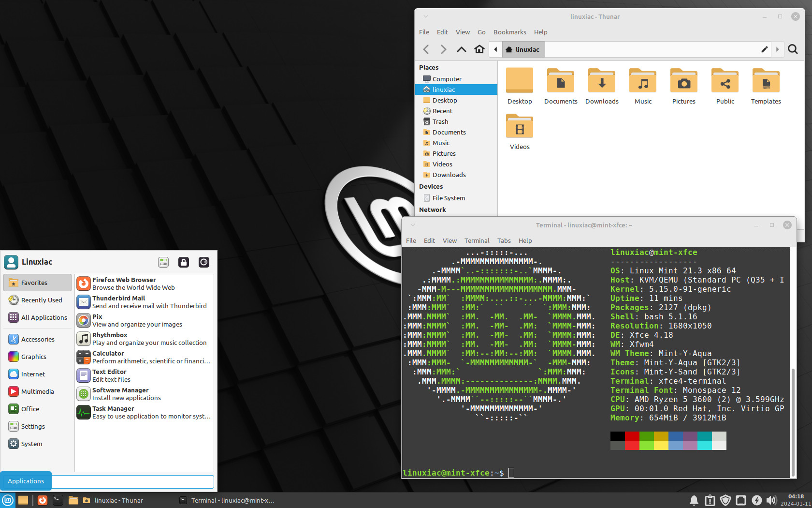Select Trash in Places sidebar
Image resolution: width=812 pixels, height=508 pixels.
(456, 121)
